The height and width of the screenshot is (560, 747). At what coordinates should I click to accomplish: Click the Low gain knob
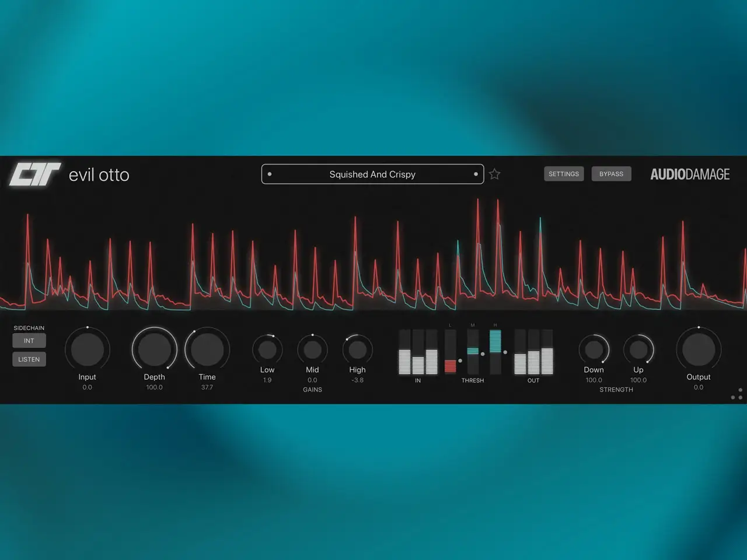tap(267, 349)
